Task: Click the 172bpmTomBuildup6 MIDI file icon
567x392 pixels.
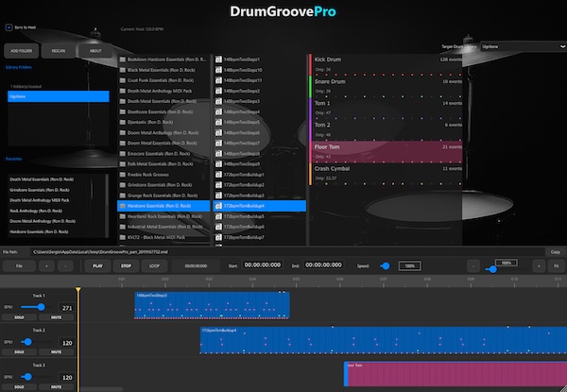Action: pos(218,227)
